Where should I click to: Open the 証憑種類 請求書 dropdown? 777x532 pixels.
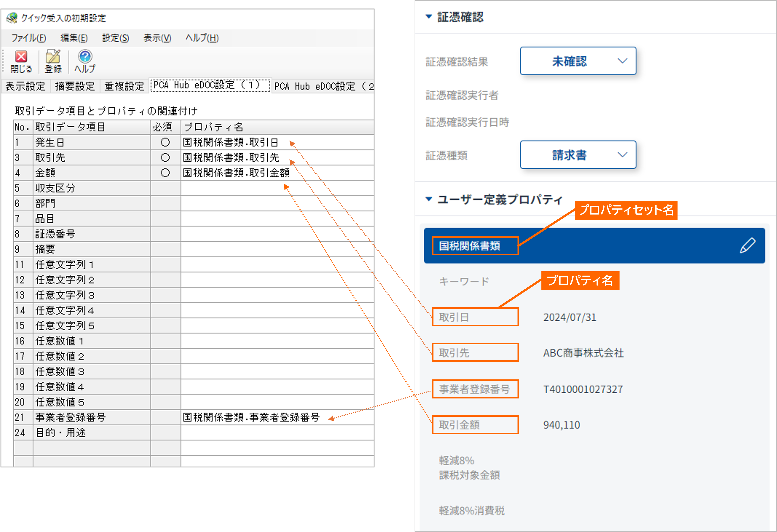pyautogui.click(x=578, y=155)
